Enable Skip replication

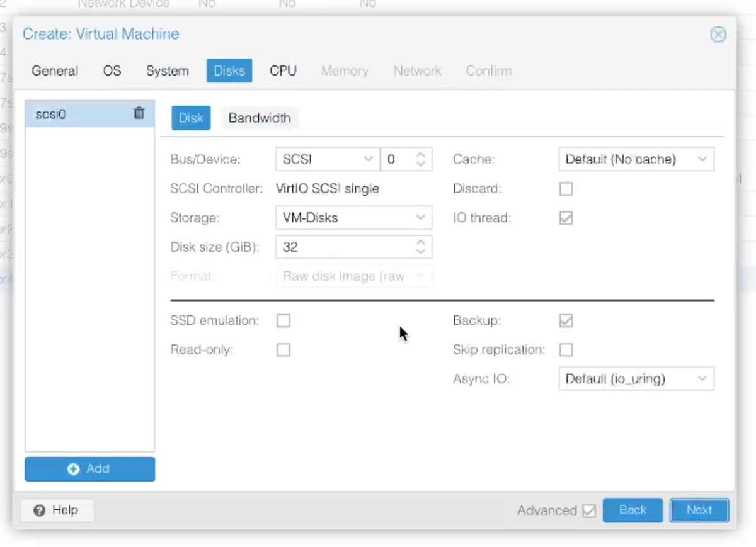coord(566,349)
